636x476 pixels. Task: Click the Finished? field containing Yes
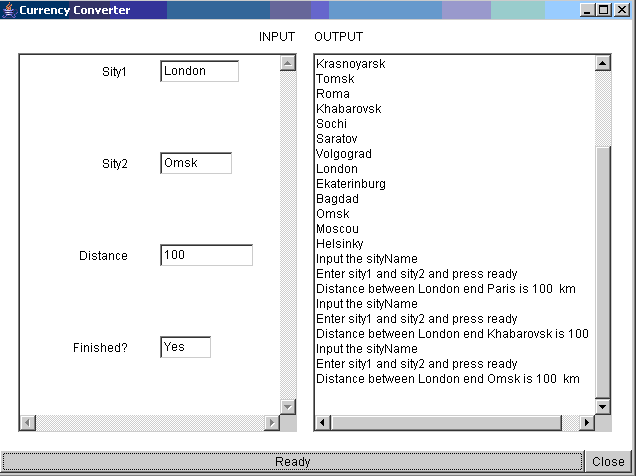(185, 347)
